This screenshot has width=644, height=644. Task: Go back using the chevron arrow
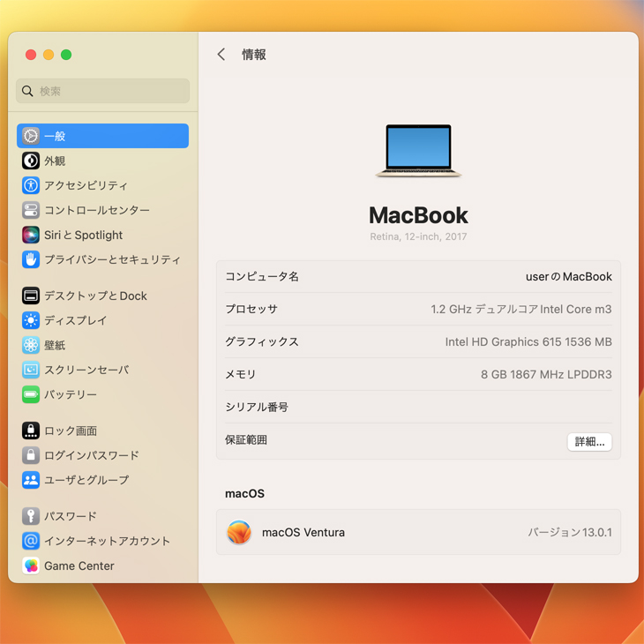coord(221,54)
